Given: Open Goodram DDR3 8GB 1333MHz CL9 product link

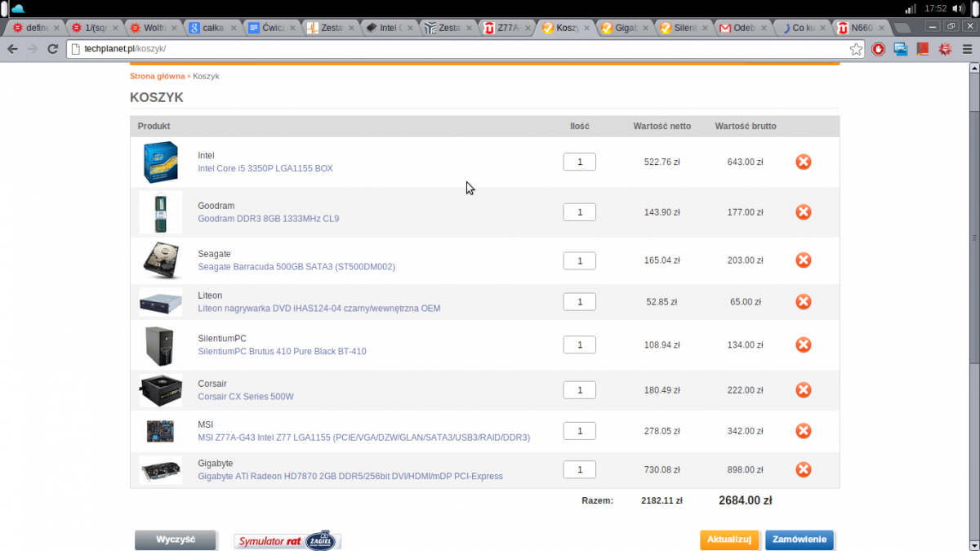Looking at the screenshot, I should (268, 219).
